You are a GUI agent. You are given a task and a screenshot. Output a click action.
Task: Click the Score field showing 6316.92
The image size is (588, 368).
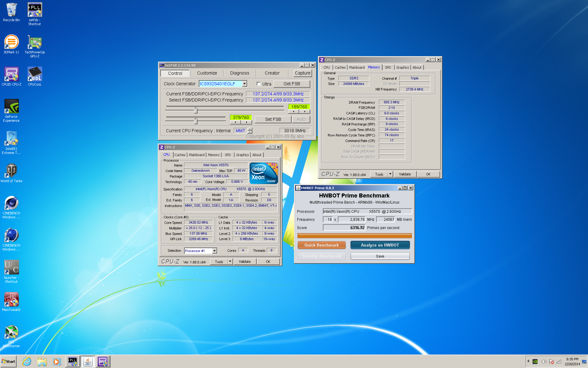[344, 228]
